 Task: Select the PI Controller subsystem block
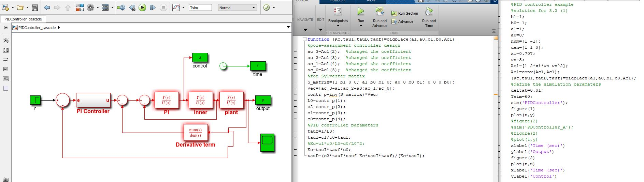[93, 100]
